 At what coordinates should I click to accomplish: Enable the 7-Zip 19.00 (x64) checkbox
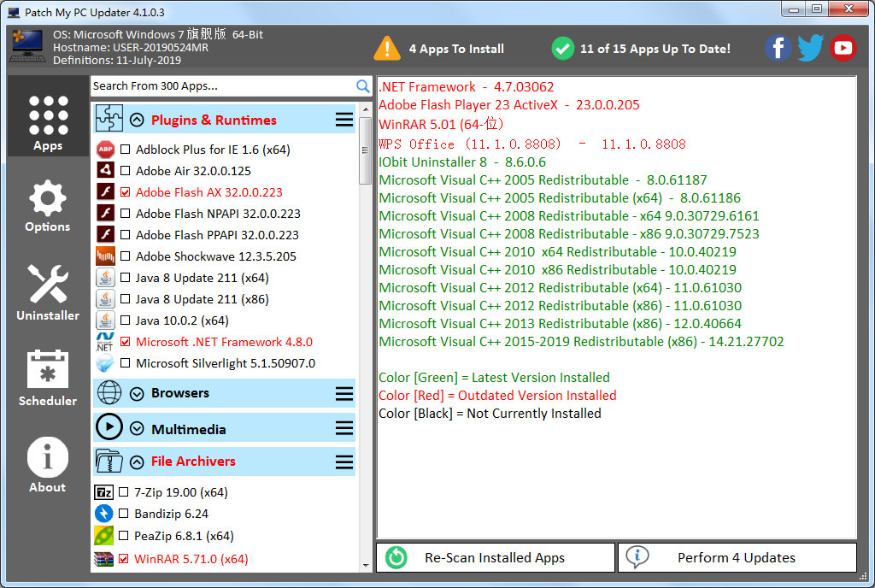point(124,492)
